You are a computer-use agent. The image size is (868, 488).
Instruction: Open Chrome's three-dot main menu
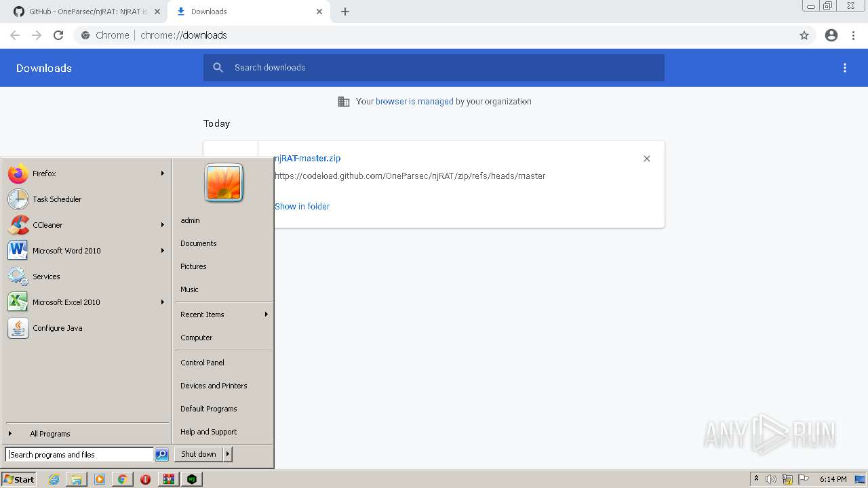[853, 35]
